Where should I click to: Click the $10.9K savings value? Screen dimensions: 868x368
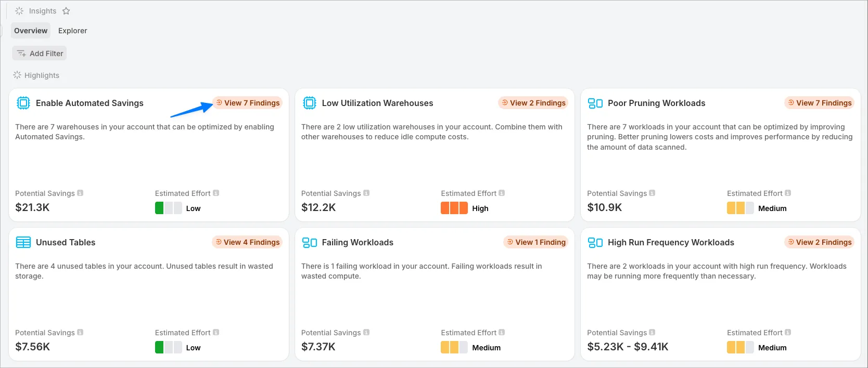[605, 207]
